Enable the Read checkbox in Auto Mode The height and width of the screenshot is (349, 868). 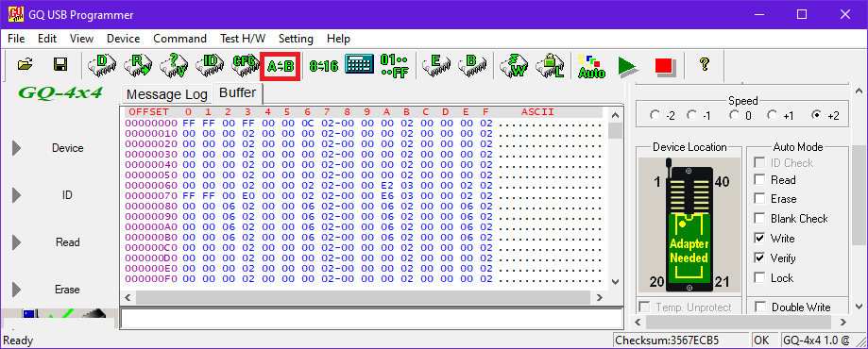759,180
